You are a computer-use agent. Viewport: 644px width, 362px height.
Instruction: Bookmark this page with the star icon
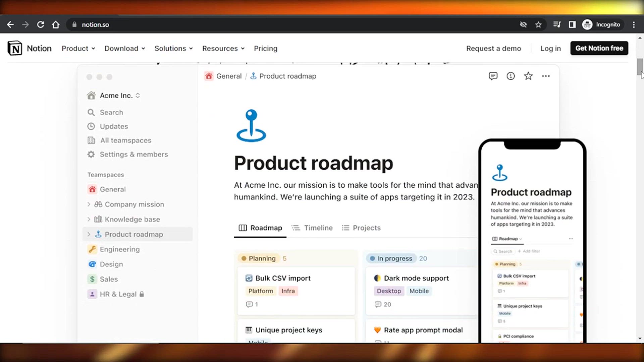click(x=538, y=24)
